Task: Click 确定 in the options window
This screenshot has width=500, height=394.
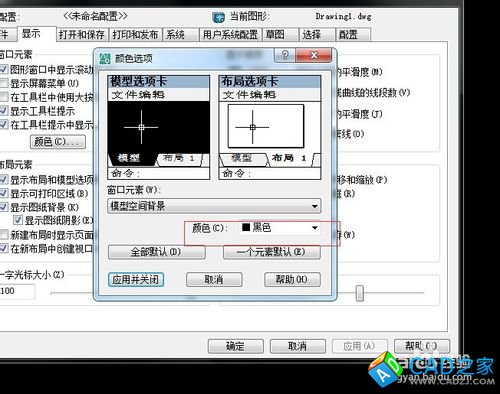Action: 236,346
